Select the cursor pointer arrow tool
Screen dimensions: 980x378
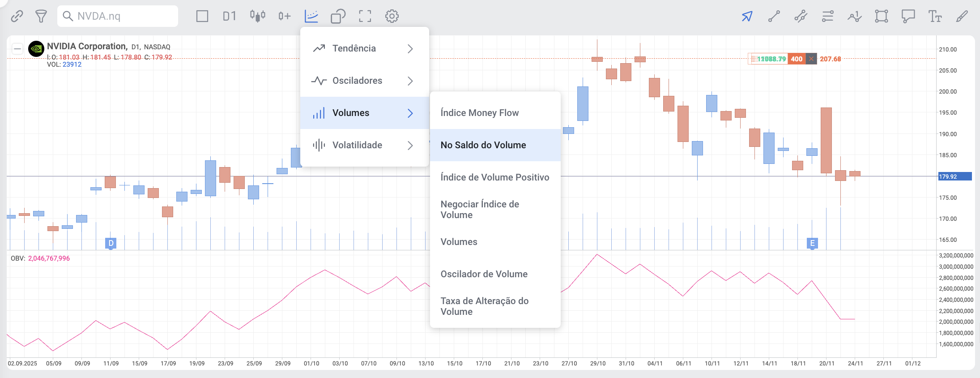(747, 16)
